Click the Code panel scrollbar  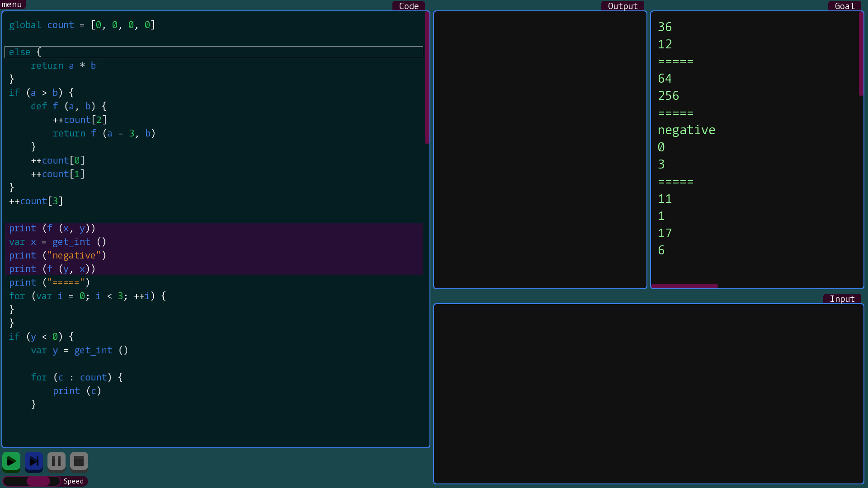427,77
